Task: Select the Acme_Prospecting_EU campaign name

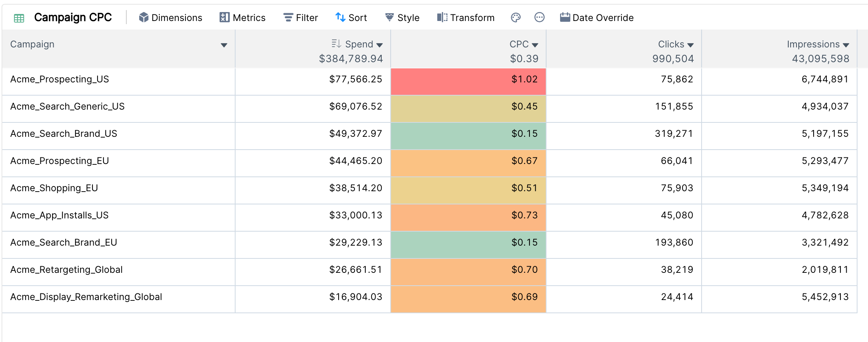Action: coord(59,161)
